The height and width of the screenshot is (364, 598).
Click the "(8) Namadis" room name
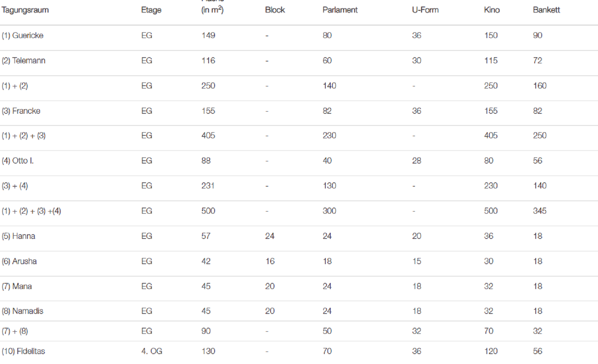click(x=22, y=311)
